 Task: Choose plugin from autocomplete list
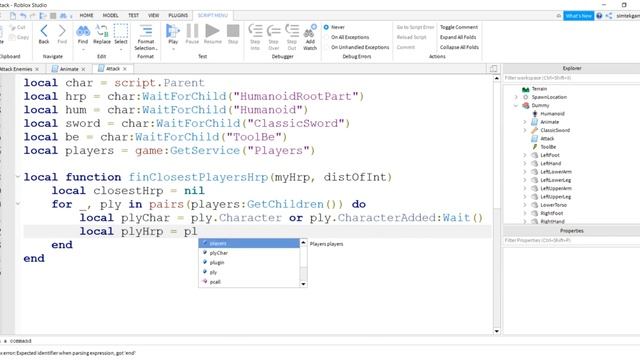(x=249, y=262)
